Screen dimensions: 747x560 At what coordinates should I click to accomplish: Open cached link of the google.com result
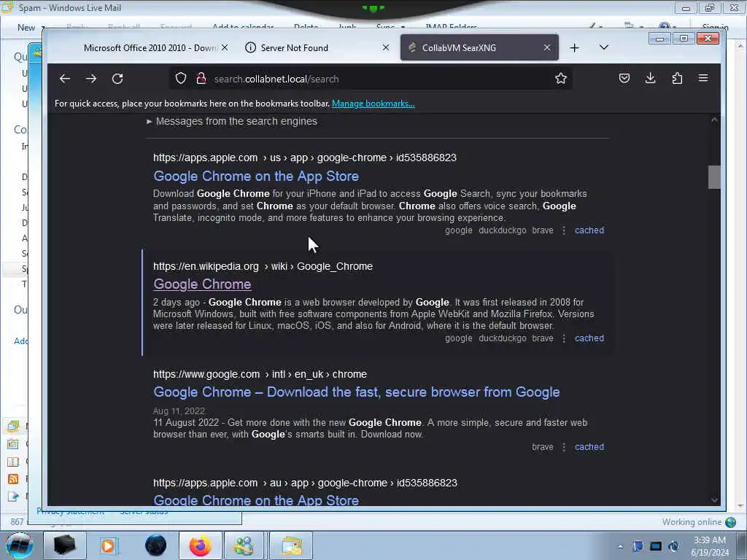tap(589, 447)
